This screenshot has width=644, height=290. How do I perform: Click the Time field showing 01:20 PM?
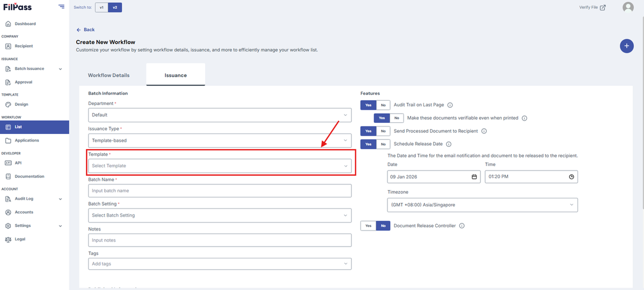coord(531,177)
